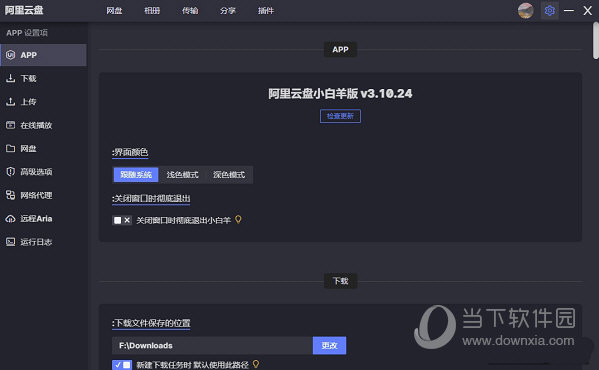The height and width of the screenshot is (370, 599).
Task: Click the 在线播放 player icon
Action: (11, 125)
